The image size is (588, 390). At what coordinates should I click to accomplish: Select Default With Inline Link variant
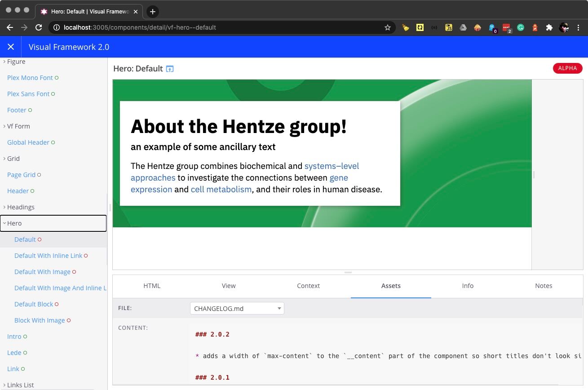point(49,256)
